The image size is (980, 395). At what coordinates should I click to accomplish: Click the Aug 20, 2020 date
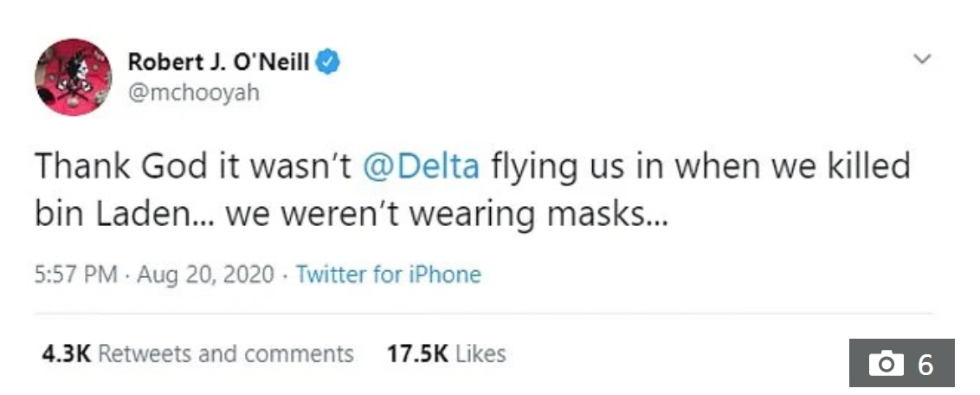coord(203,275)
